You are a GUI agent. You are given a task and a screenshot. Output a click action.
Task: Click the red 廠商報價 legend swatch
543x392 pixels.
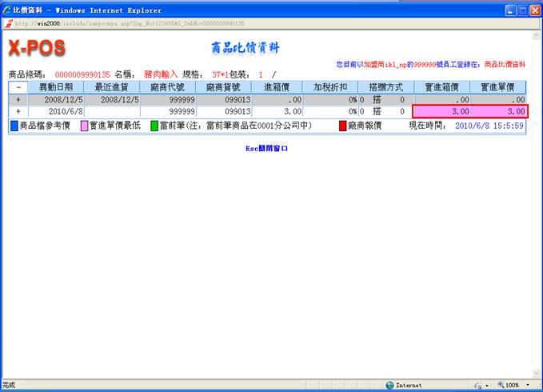coord(342,126)
